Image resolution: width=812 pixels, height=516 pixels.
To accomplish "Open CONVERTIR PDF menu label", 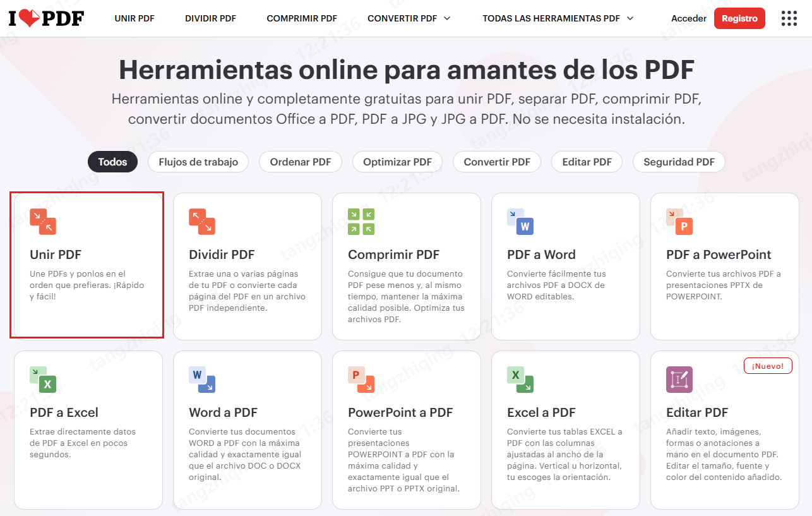I will pyautogui.click(x=402, y=18).
